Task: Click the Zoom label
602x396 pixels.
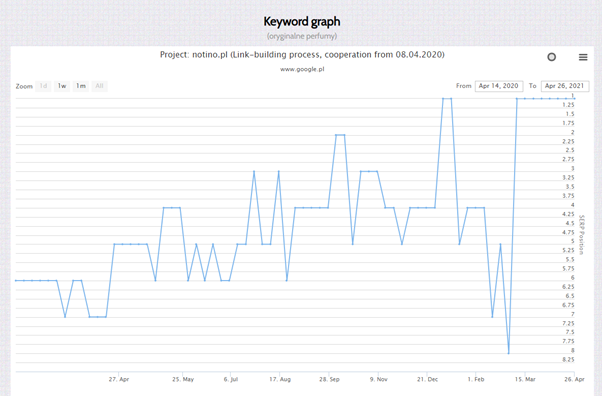Action: click(x=24, y=86)
